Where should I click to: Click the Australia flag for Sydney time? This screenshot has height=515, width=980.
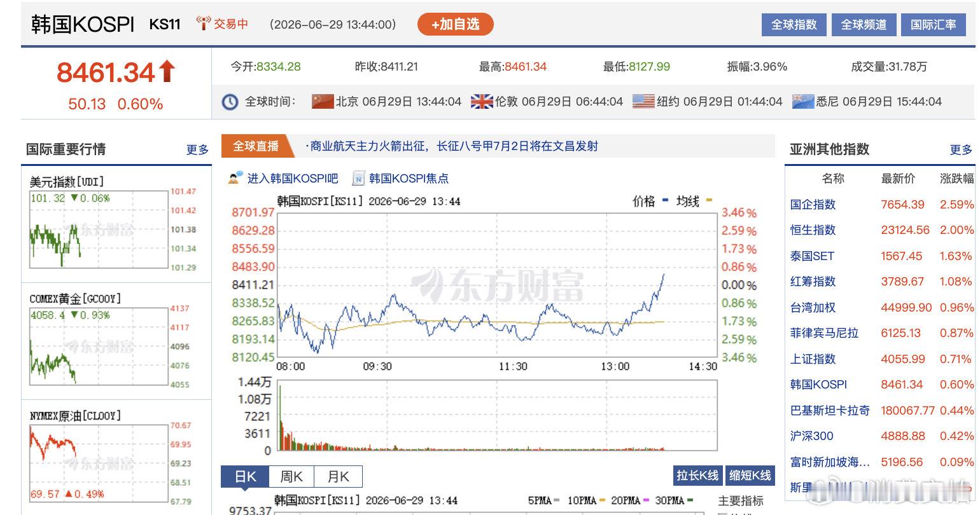pyautogui.click(x=803, y=101)
